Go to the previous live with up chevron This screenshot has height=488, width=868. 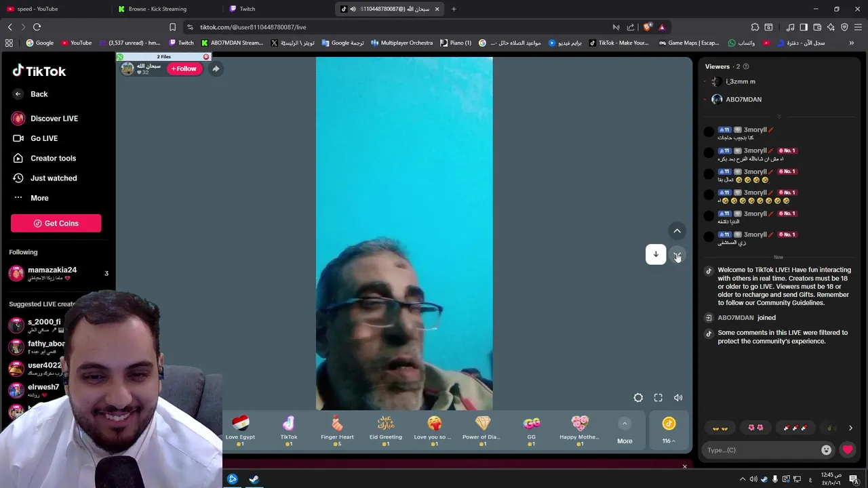[x=677, y=231]
